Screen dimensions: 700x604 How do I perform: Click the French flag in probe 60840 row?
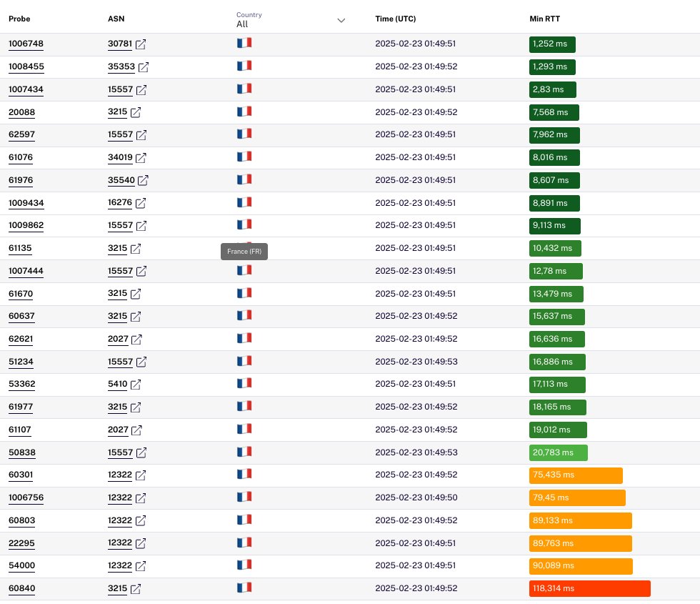pyautogui.click(x=244, y=588)
